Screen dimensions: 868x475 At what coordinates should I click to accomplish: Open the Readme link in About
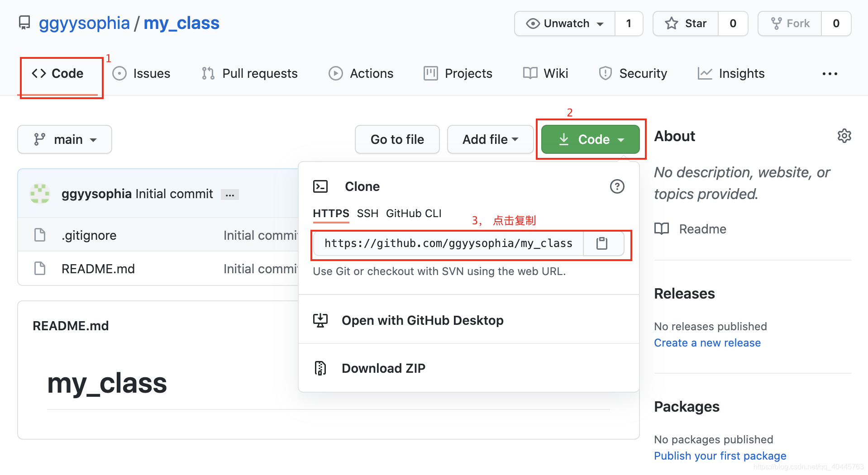[x=702, y=229]
